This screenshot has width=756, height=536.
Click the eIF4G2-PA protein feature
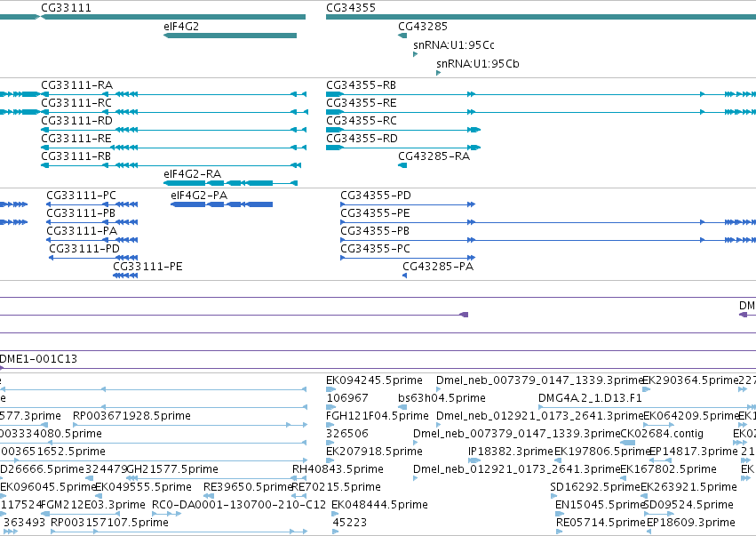pos(222,204)
